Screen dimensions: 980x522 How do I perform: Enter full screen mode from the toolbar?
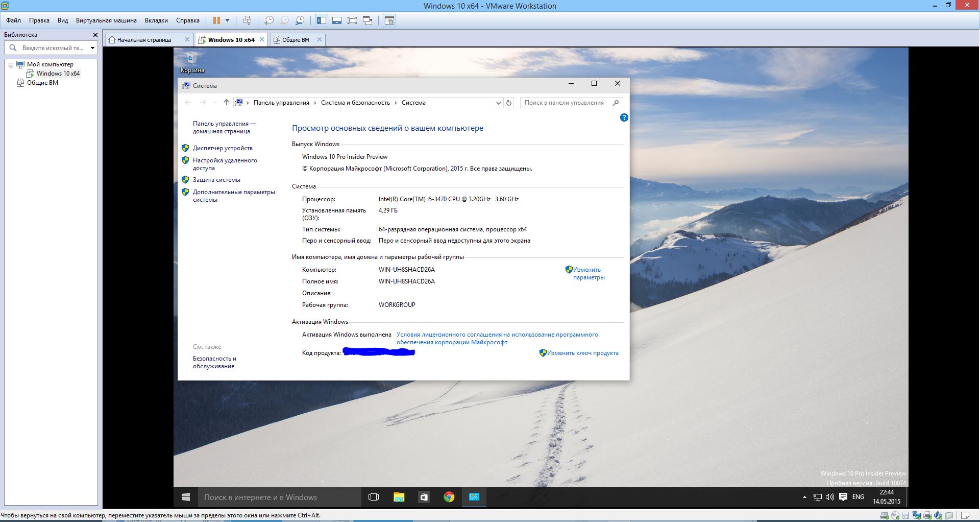click(352, 20)
